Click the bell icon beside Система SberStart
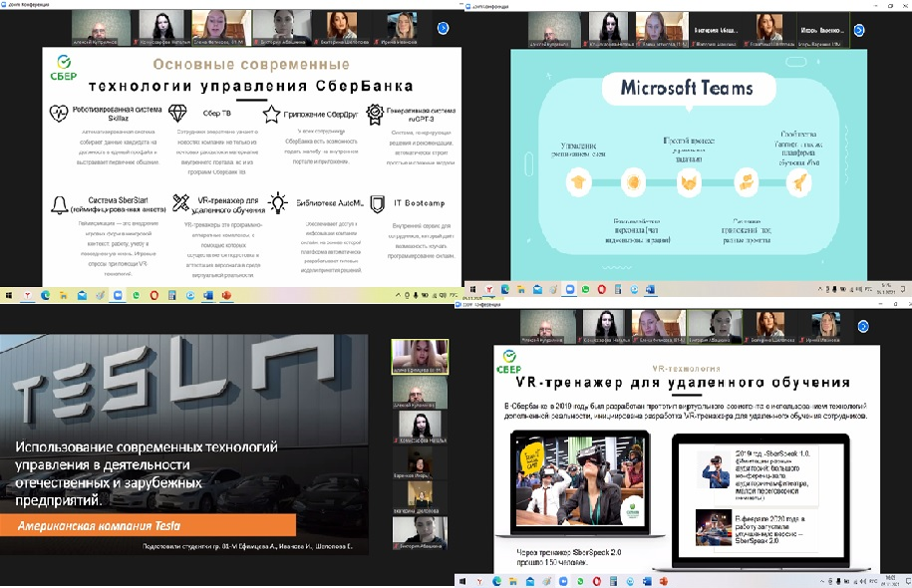912x588 pixels. coord(59,204)
